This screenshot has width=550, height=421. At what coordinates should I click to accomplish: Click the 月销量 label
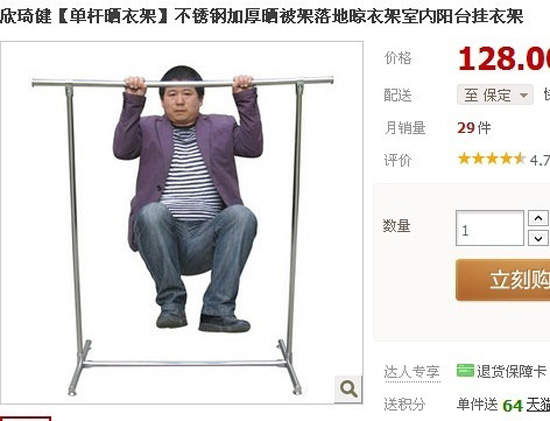pos(405,128)
